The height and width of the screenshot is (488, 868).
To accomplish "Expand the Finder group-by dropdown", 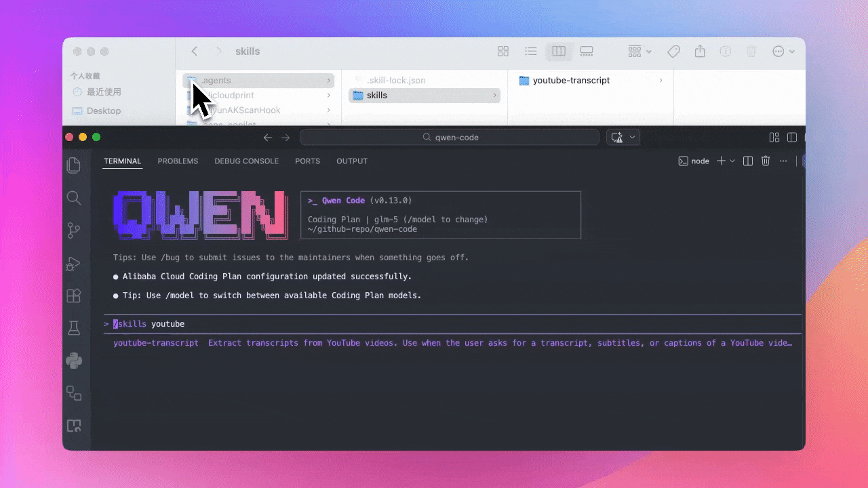I will (639, 52).
